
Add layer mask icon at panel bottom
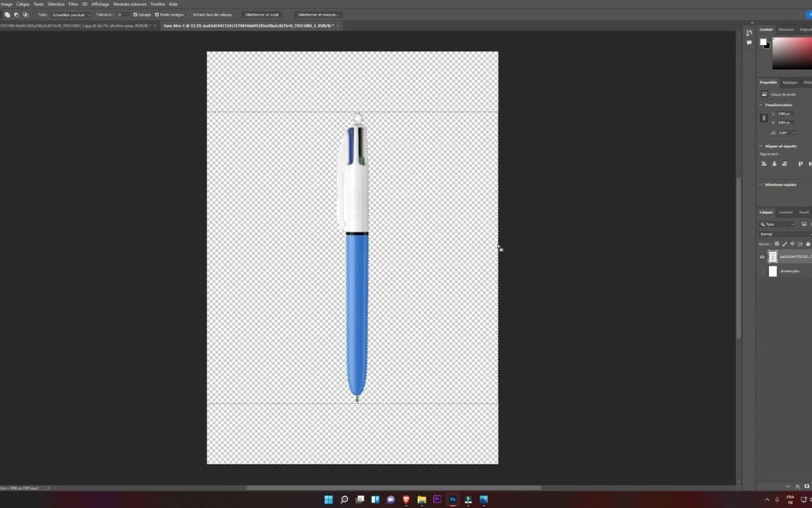[806, 486]
